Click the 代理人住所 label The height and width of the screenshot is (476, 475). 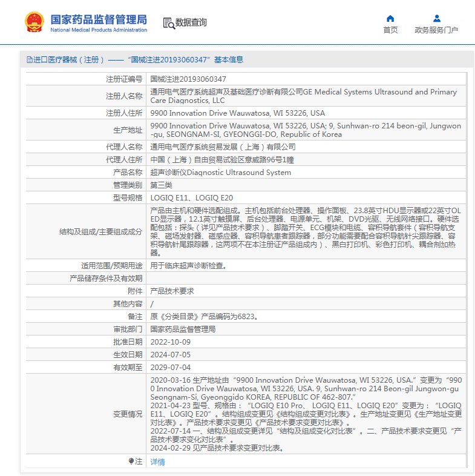coord(124,160)
